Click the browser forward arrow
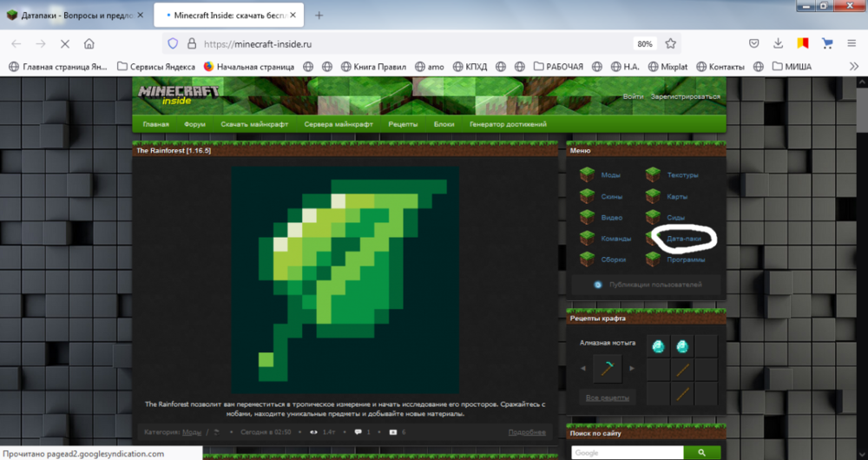This screenshot has height=460, width=868. tap(41, 43)
